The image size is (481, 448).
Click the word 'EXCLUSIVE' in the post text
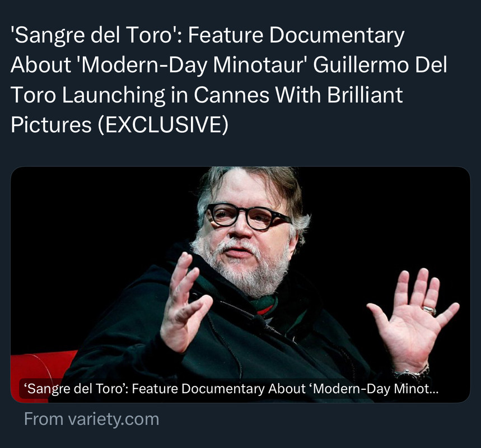[x=163, y=125]
